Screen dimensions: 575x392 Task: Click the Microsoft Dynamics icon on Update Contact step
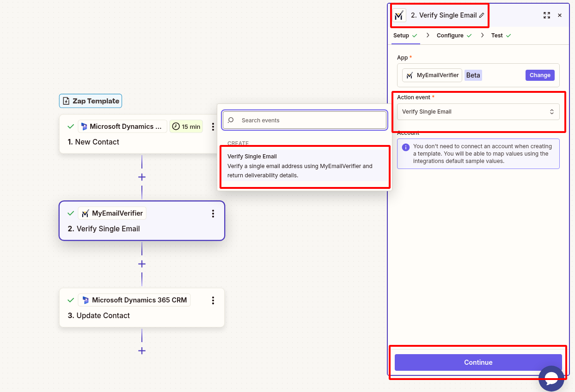coord(86,300)
